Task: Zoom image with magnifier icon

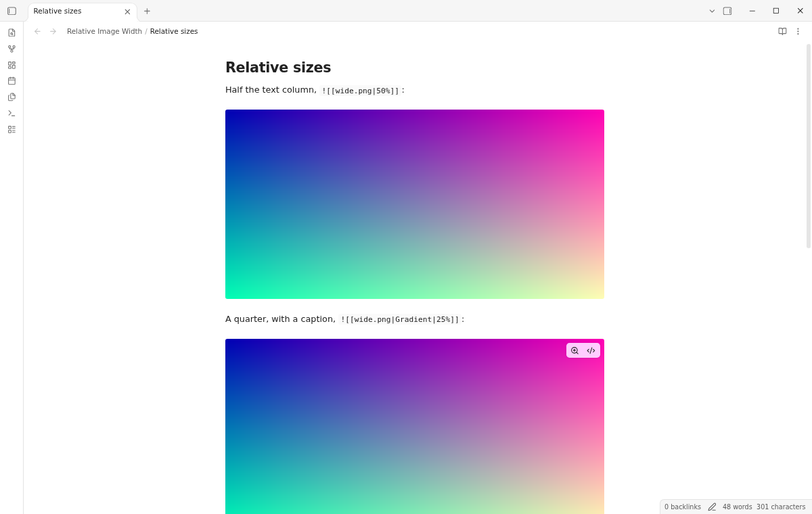Action: click(x=575, y=350)
